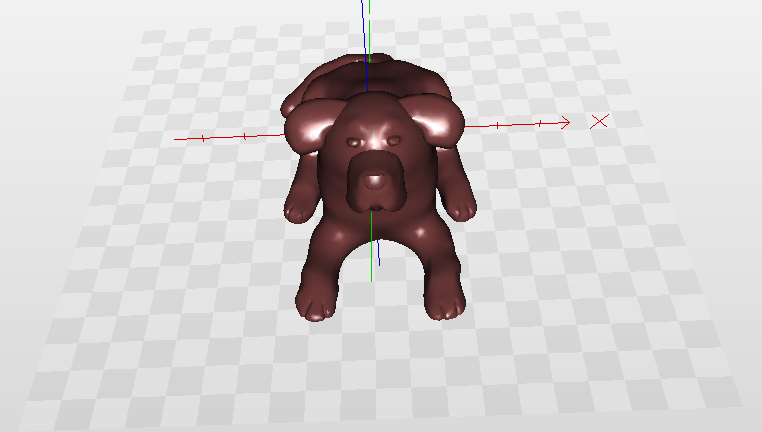762x432 pixels.
Task: Click the dog model's mouth
Action: tap(374, 200)
